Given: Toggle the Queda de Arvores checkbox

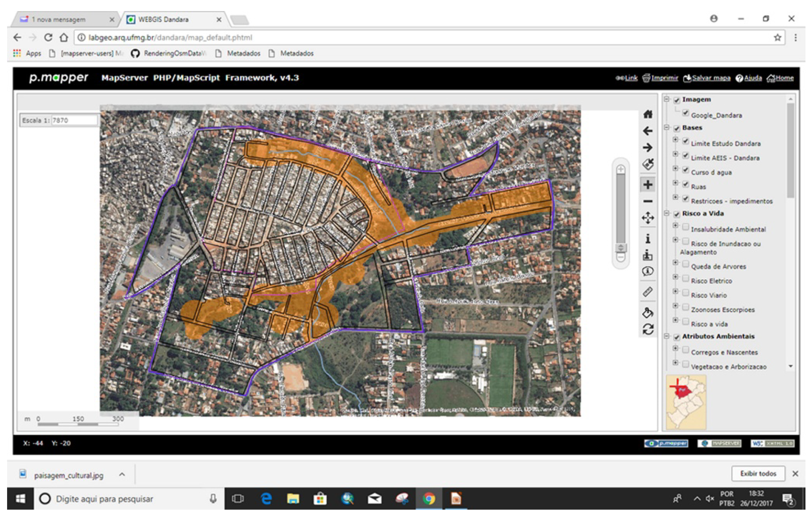Looking at the screenshot, I should pos(685,264).
